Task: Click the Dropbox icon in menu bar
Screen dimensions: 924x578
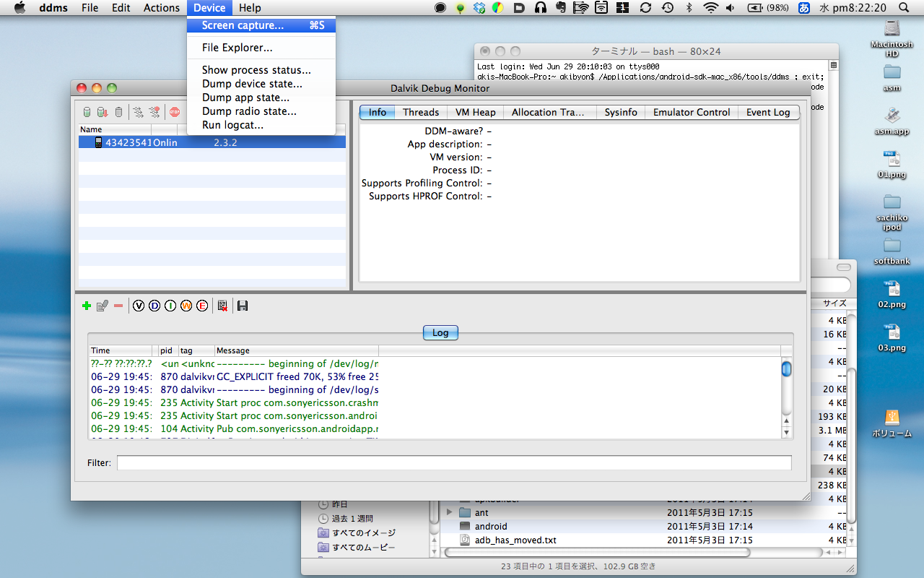Action: pyautogui.click(x=479, y=8)
